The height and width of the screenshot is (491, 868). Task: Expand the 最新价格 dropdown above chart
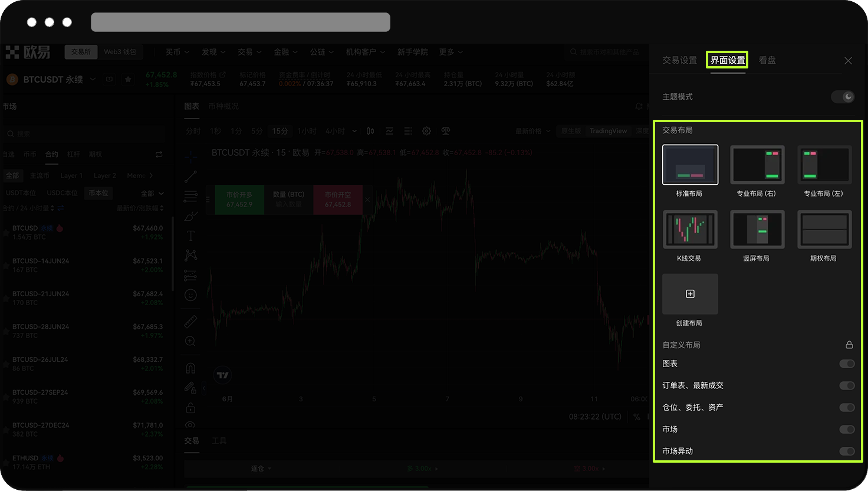(x=533, y=131)
